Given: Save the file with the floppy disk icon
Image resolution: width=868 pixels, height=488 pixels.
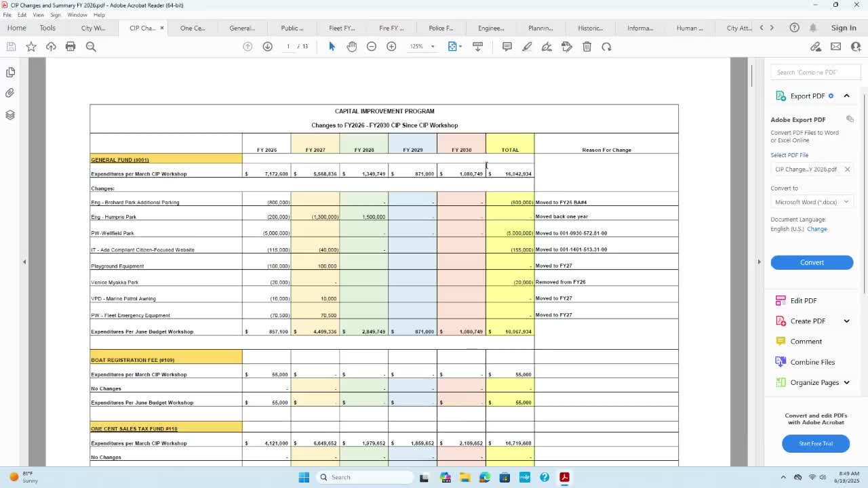Looking at the screenshot, I should click(x=11, y=47).
